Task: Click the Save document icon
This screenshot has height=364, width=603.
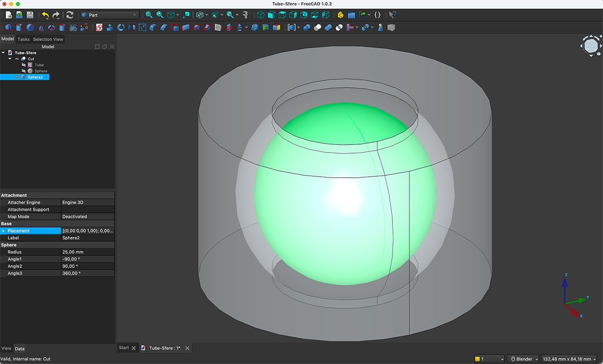Action: tap(30, 15)
